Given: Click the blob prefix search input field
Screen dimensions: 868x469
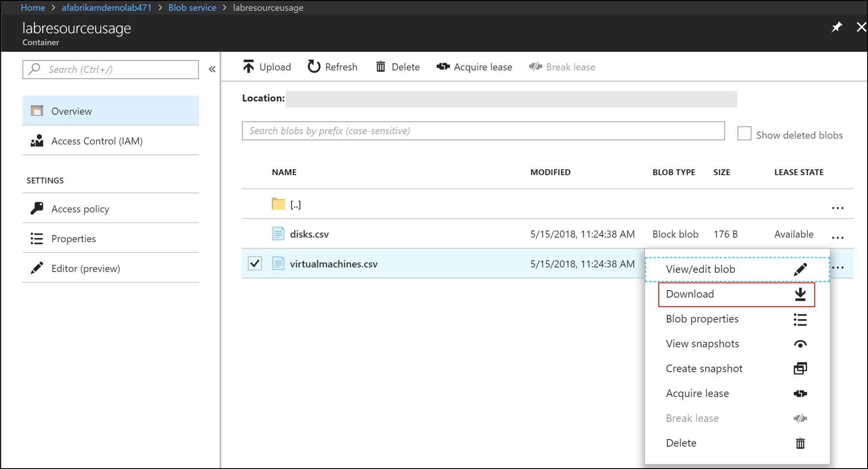Looking at the screenshot, I should (x=483, y=130).
